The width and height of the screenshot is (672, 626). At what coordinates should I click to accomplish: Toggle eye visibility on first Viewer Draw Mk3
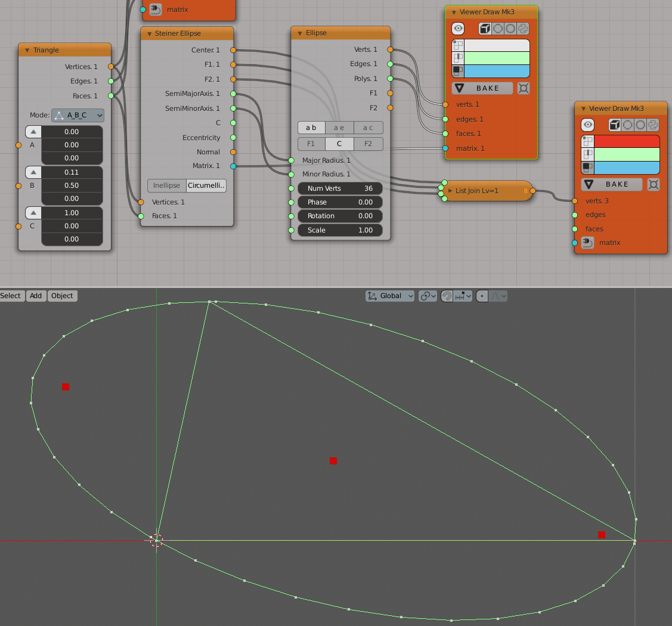click(458, 29)
